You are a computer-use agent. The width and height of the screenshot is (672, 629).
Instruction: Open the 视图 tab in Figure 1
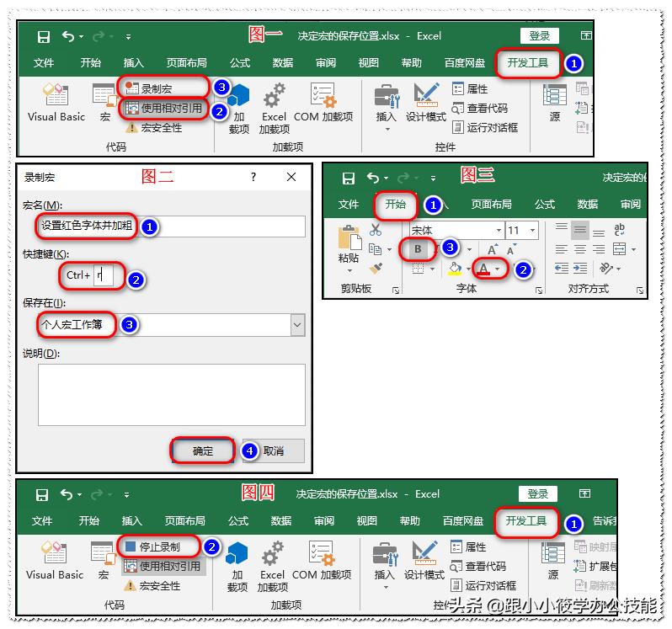(369, 63)
